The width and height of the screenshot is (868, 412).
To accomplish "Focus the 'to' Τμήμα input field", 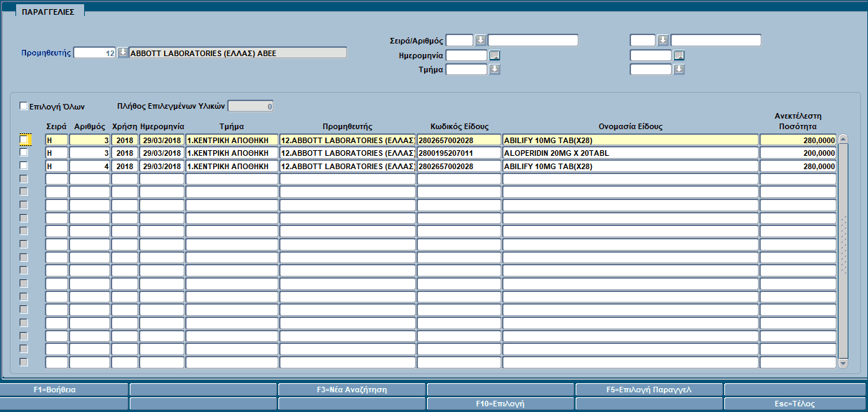I will point(651,69).
